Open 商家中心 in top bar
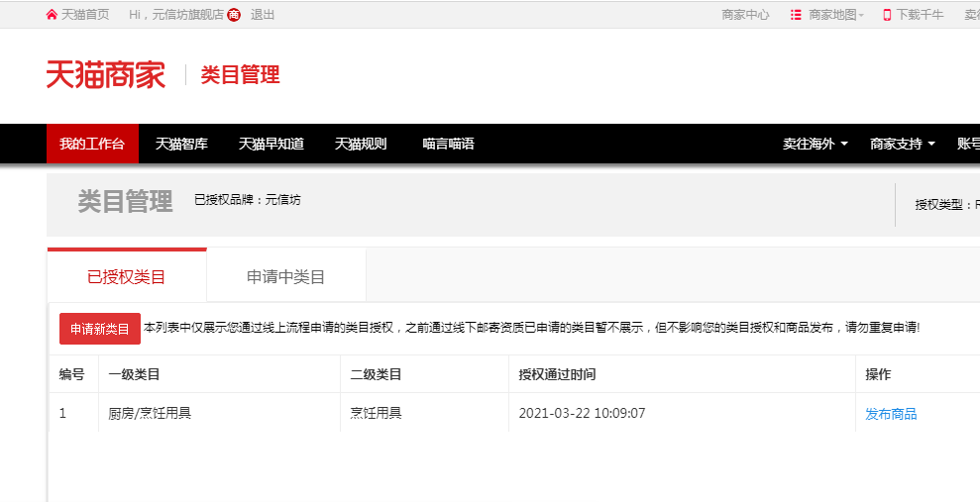Image resolution: width=980 pixels, height=502 pixels. coord(745,15)
